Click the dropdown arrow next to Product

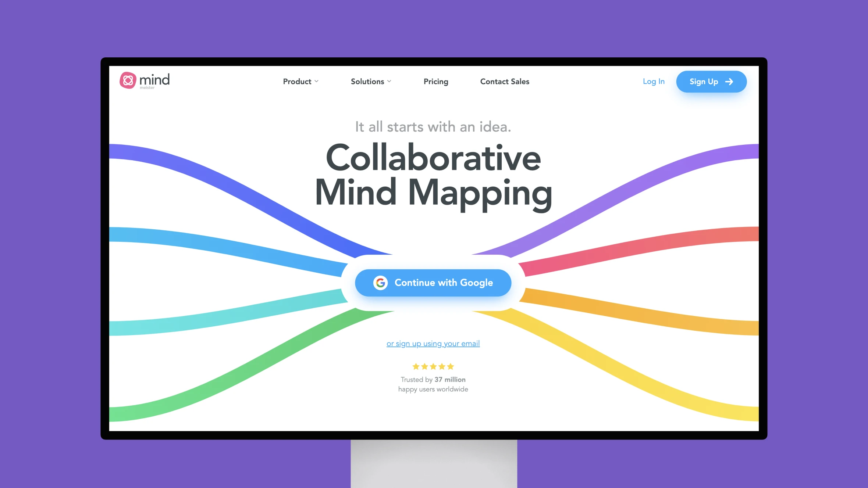pos(318,82)
